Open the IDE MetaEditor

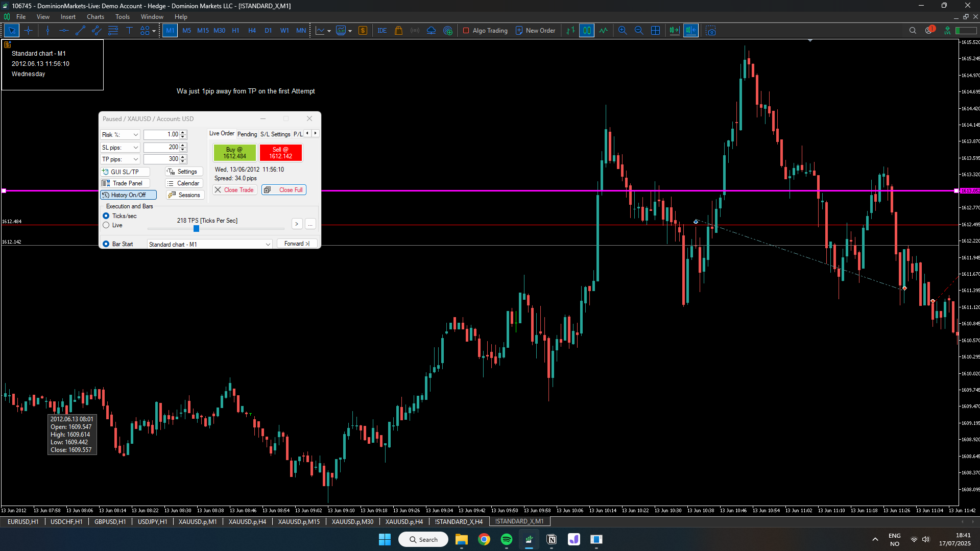pyautogui.click(x=382, y=31)
